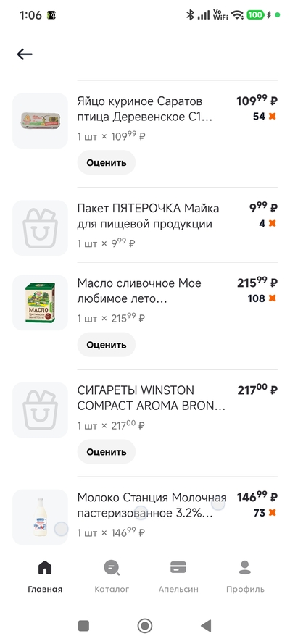Screen dimensions: 290x644
Task: Tap the Android home circle button
Action: pos(144,626)
